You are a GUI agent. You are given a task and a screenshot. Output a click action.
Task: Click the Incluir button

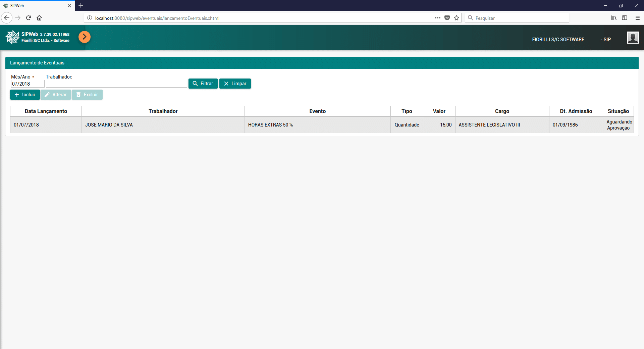(25, 95)
